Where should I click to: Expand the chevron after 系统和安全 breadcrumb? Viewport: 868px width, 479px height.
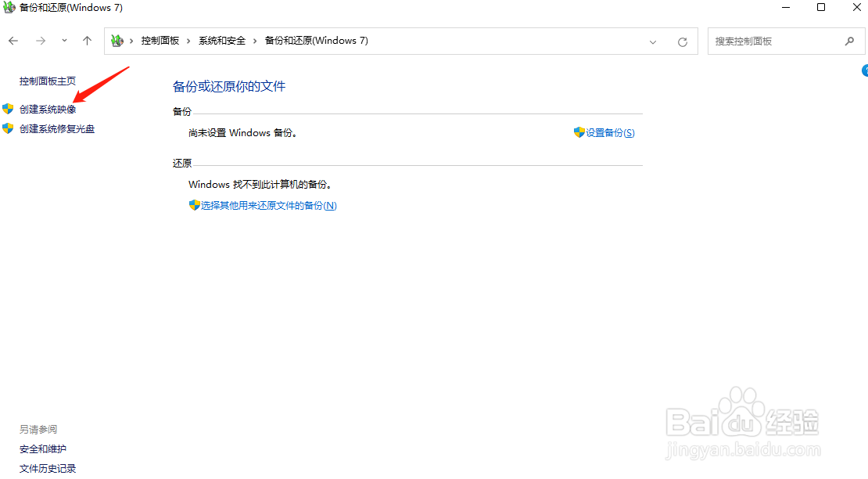point(255,41)
